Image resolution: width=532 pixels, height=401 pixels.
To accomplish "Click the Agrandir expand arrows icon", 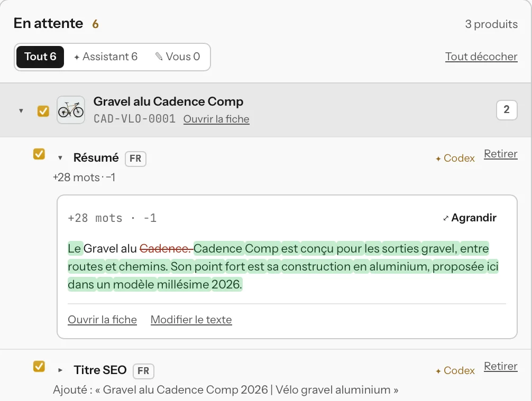I will tap(446, 218).
